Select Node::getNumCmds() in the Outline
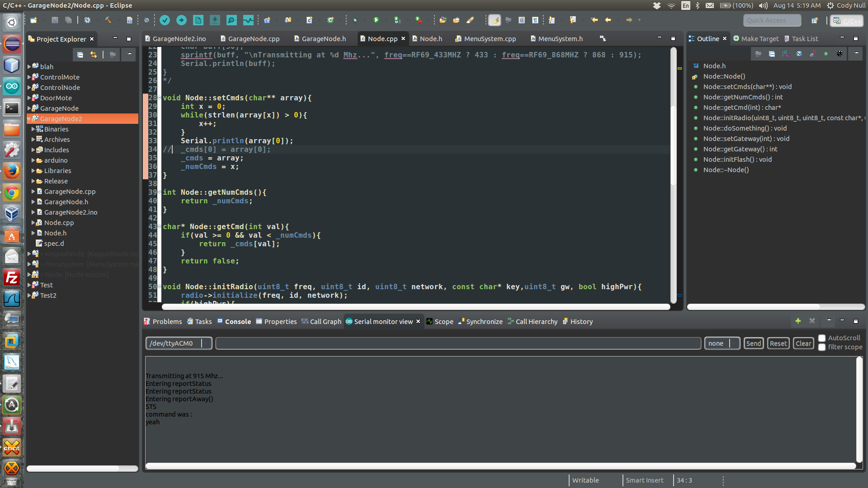This screenshot has height=488, width=868. tap(743, 97)
